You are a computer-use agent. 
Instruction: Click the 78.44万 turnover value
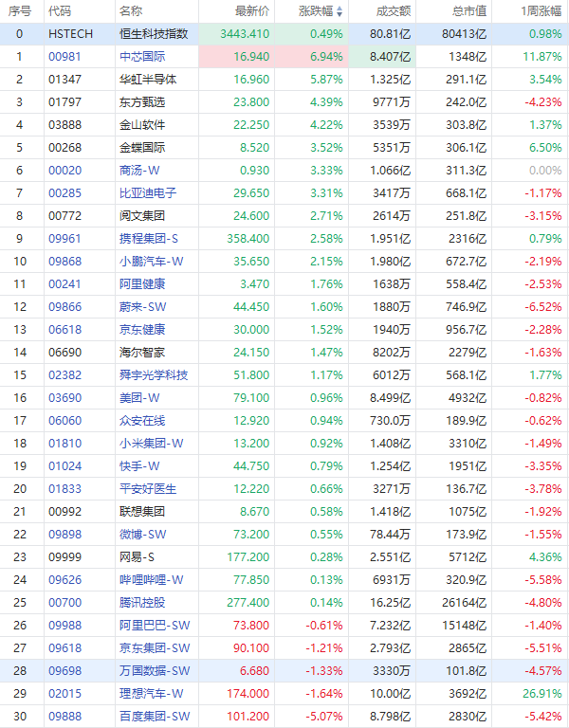click(x=390, y=535)
